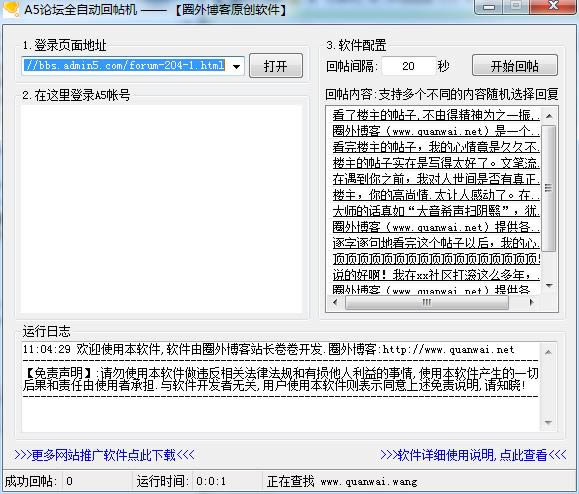The image size is (579, 494).
Task: Select the bbs.admin5.com URL field
Action: (125, 66)
